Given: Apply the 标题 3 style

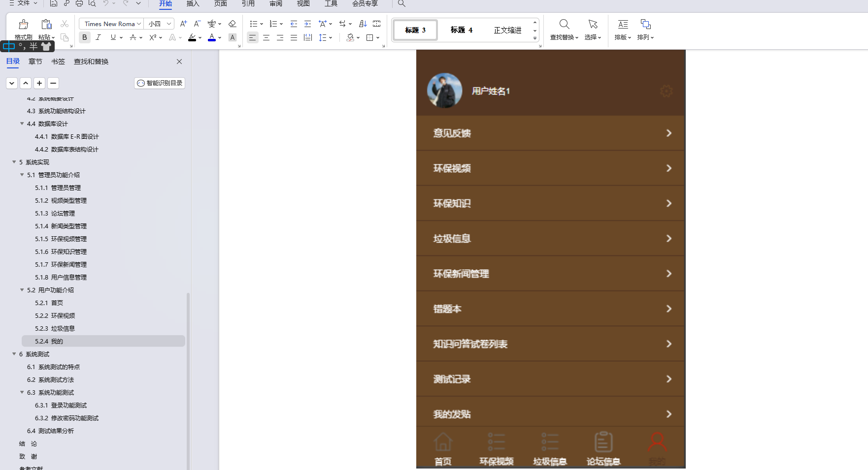Looking at the screenshot, I should (415, 30).
